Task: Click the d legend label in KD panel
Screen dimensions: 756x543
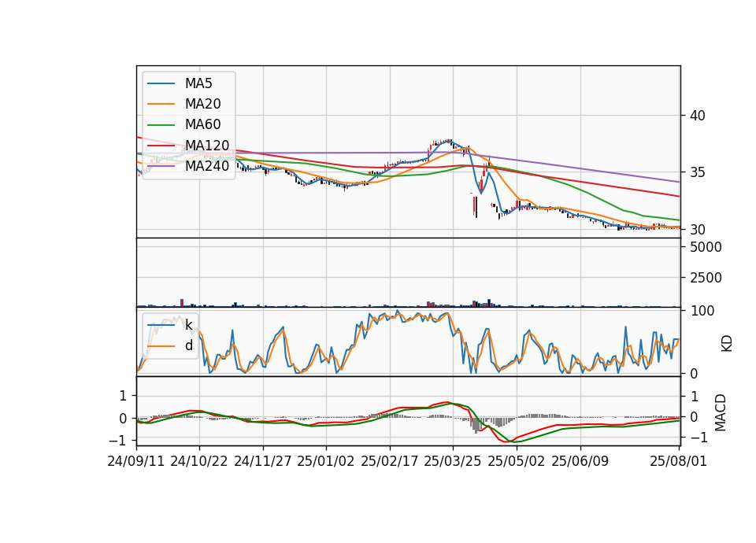Action: (x=188, y=346)
